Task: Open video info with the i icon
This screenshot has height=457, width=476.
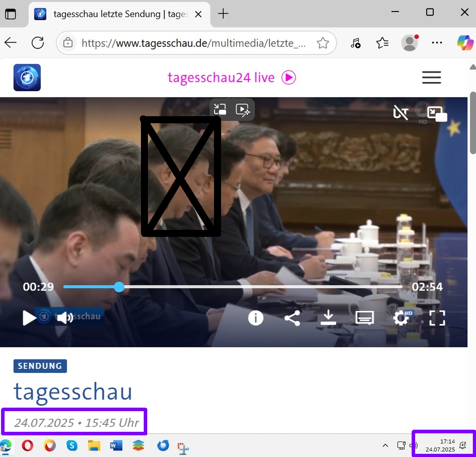Action: [x=256, y=318]
